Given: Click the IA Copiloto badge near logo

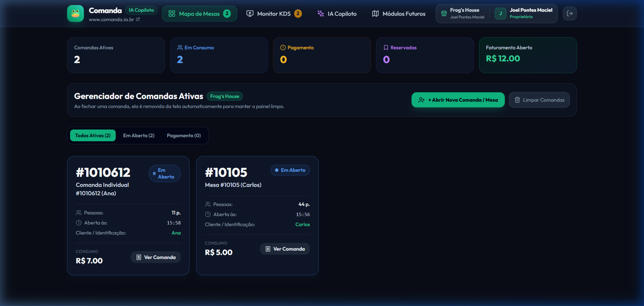Looking at the screenshot, I should tap(141, 10).
